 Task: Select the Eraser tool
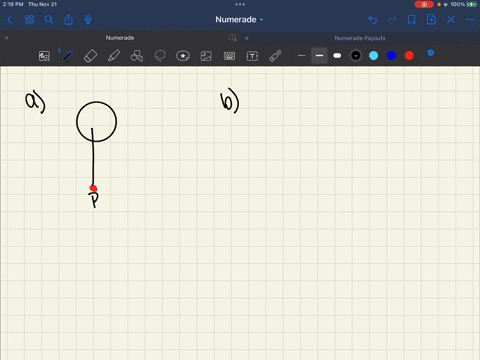[90, 56]
